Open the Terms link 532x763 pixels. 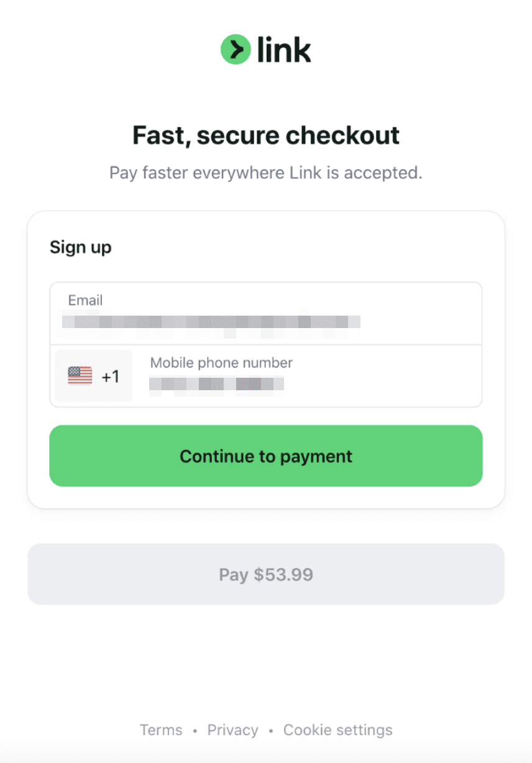pyautogui.click(x=161, y=730)
